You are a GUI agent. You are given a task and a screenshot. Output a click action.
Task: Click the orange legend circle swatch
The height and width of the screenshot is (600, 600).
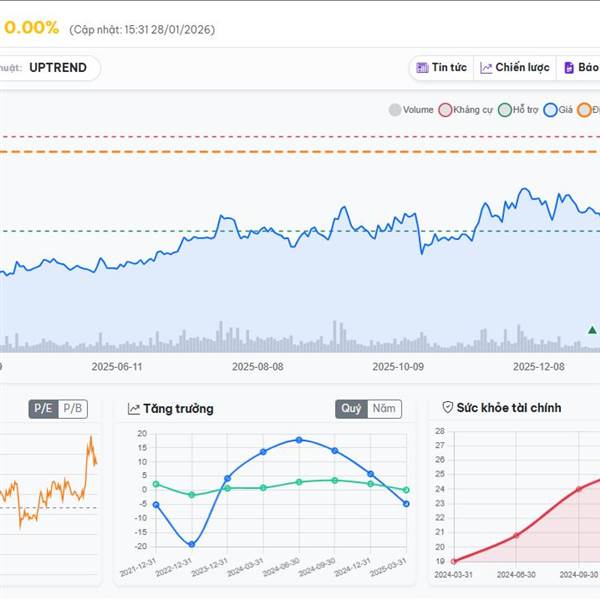(584, 110)
